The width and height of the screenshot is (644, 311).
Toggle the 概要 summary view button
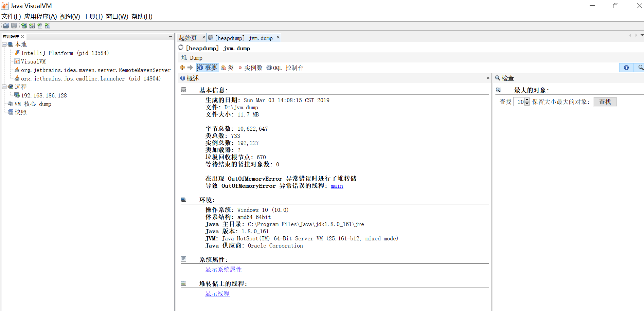click(208, 68)
